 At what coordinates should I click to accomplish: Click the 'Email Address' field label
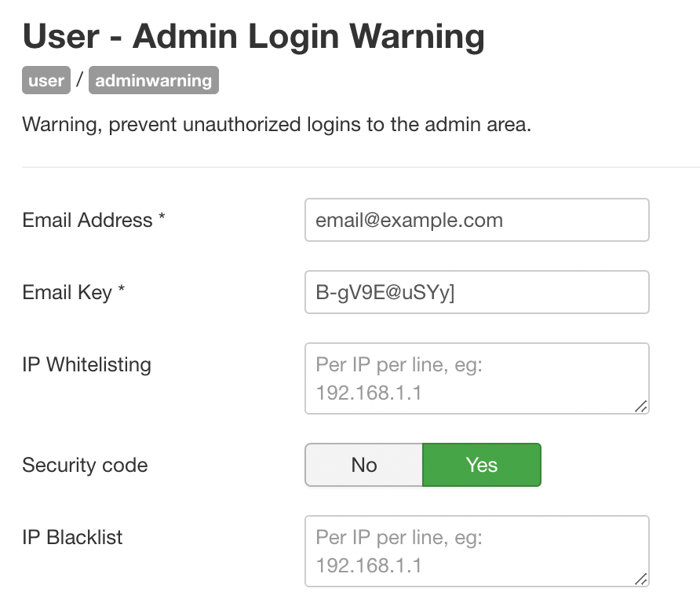88,220
